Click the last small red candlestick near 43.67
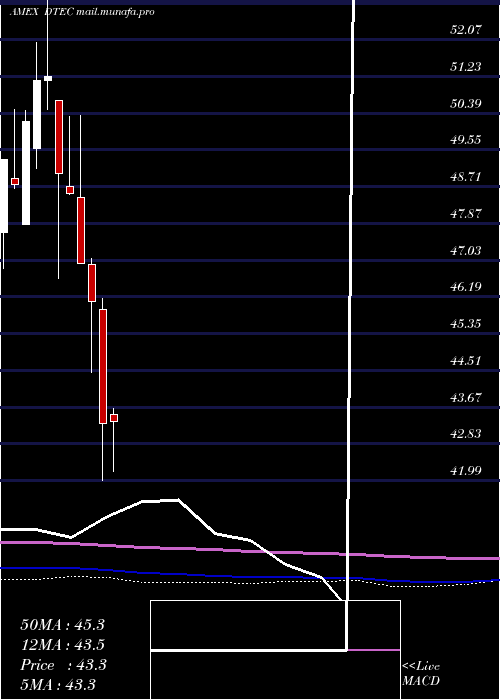The image size is (500, 700). point(114,418)
